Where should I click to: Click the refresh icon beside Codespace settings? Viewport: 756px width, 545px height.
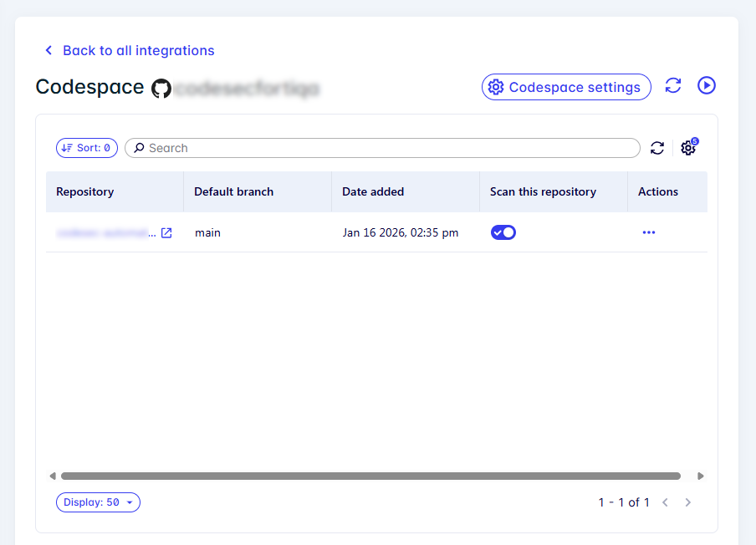pos(673,86)
